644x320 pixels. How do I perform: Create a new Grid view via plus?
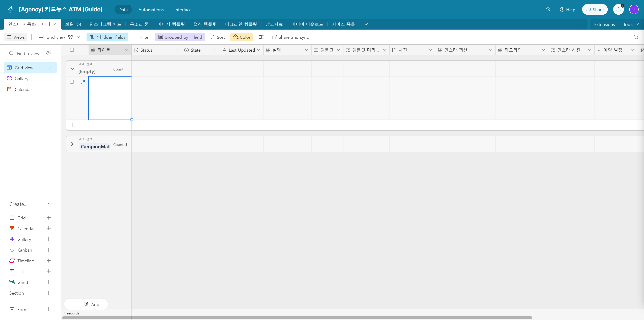pos(49,218)
